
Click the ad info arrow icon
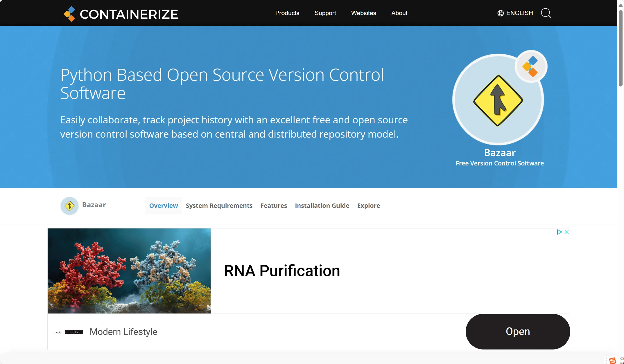point(560,232)
